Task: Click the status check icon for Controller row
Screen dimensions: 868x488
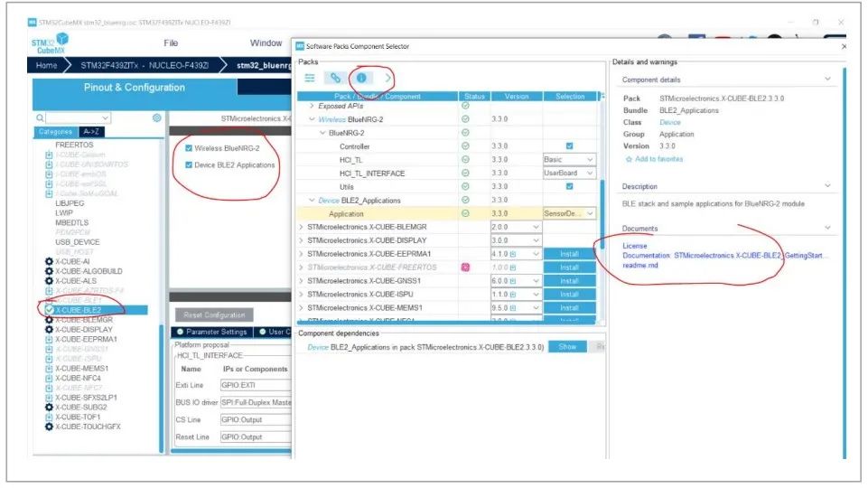Action: [465, 146]
